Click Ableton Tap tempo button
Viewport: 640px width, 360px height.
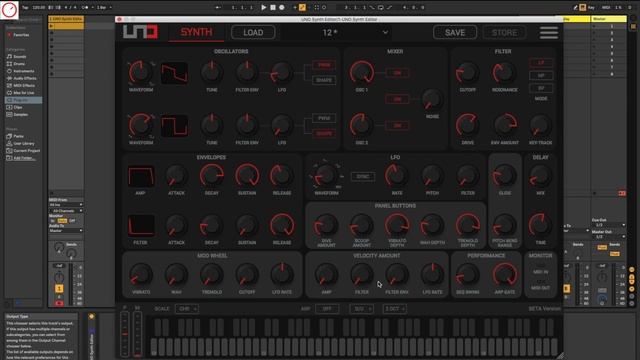(25, 7)
